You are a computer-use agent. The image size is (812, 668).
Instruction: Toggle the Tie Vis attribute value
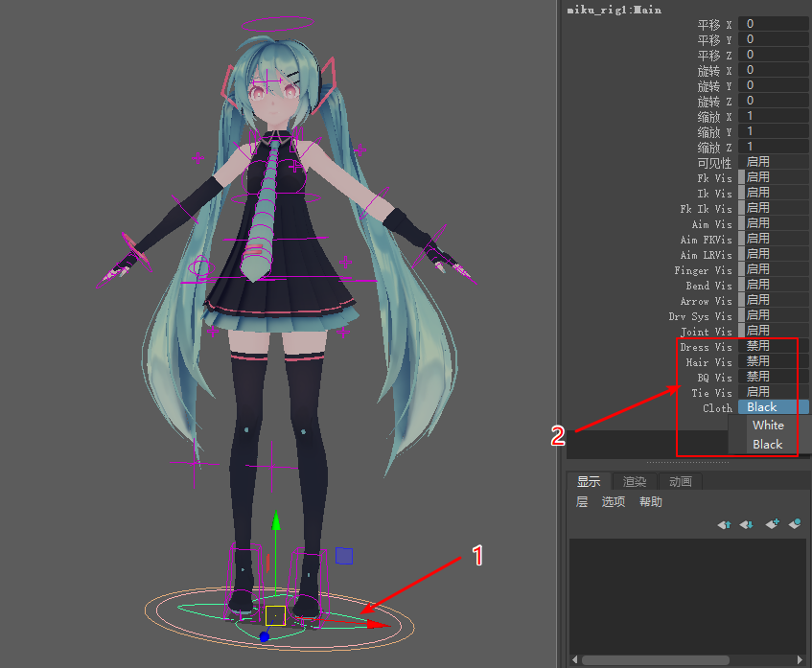[x=772, y=392]
